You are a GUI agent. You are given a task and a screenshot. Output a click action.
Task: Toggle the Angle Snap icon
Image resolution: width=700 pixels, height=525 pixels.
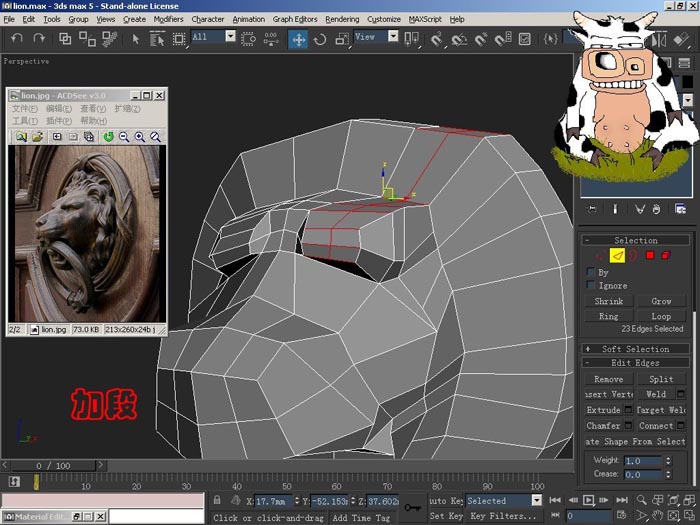click(459, 39)
